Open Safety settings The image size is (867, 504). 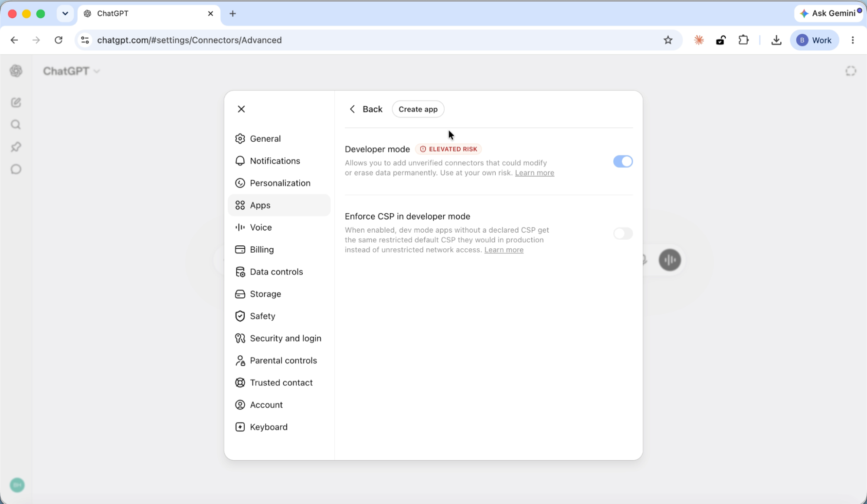(279, 316)
